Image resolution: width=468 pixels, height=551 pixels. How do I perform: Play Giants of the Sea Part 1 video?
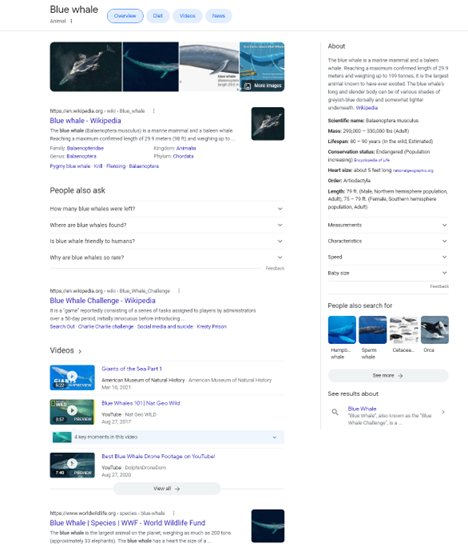click(x=72, y=377)
